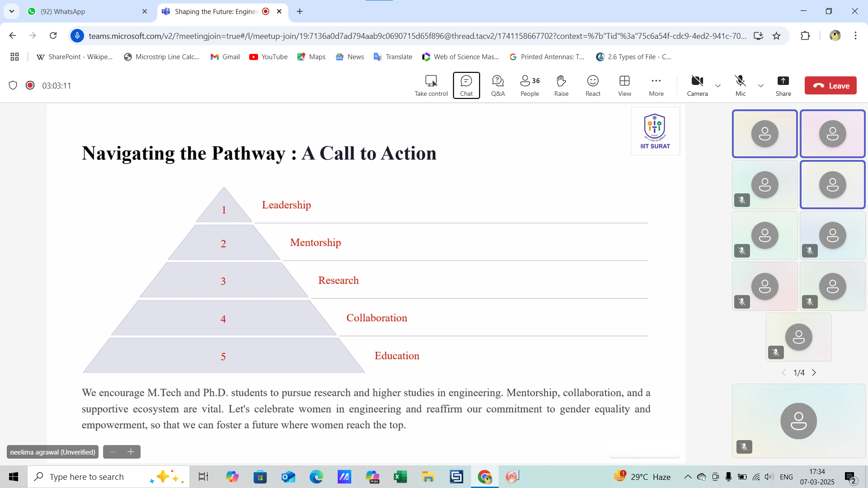This screenshot has height=488, width=868.
Task: Expand the Mic options dropdown arrow
Action: coord(761,85)
